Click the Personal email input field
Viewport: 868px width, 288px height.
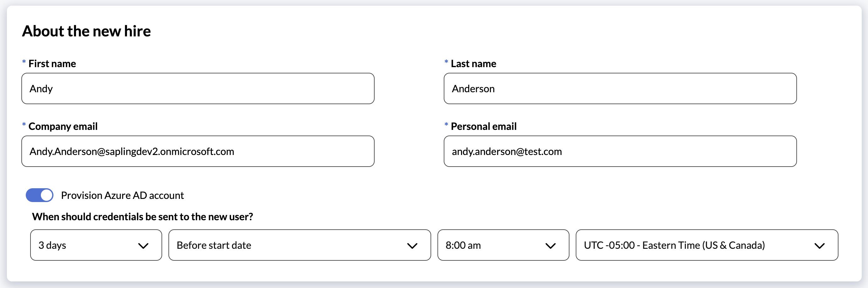tap(620, 151)
